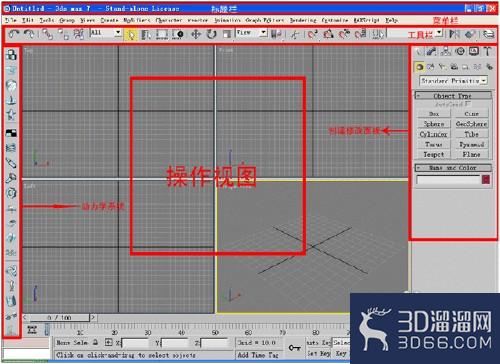
Task: Switch to the Hierarchy command panel tab
Action: 446,51
